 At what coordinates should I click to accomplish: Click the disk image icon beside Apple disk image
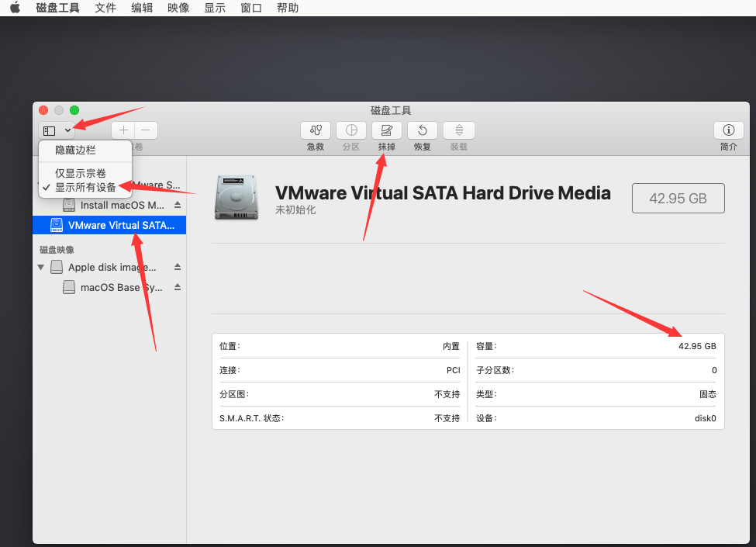click(x=57, y=267)
